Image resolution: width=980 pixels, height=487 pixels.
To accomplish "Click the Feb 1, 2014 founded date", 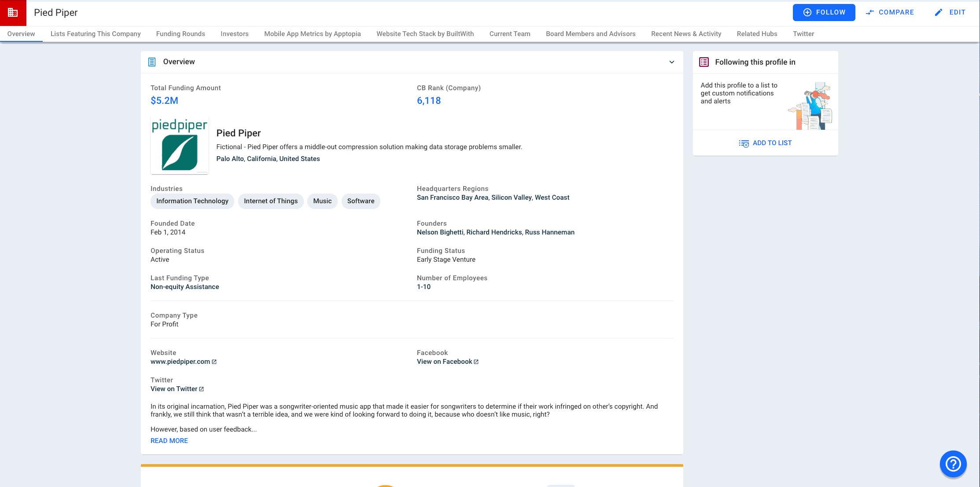I will [168, 232].
